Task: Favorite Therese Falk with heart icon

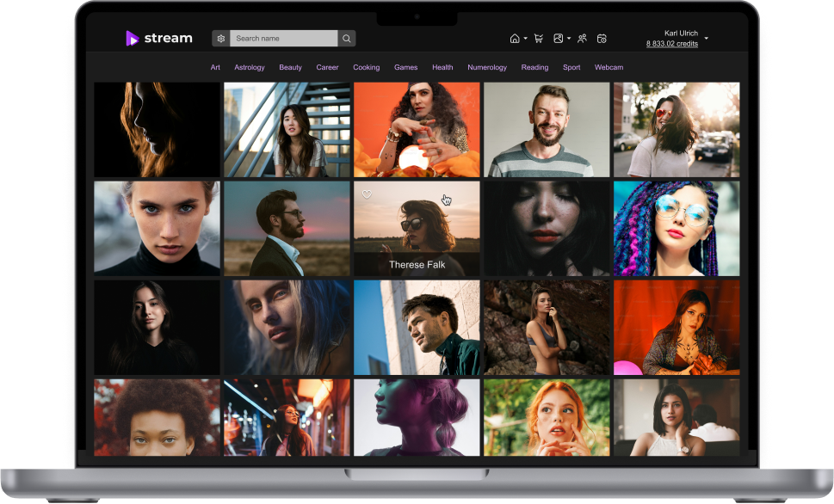Action: coord(367,194)
